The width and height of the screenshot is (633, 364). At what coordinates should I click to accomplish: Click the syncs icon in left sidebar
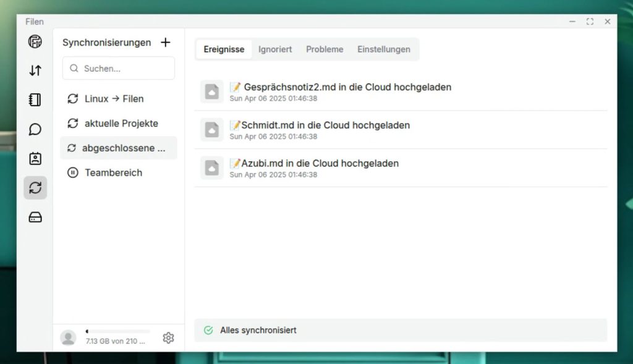(35, 188)
